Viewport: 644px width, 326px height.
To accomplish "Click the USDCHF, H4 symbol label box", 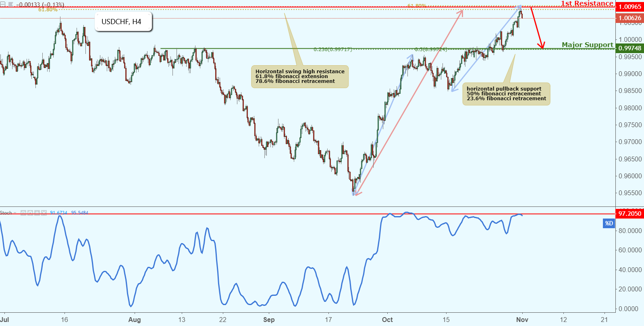I will 123,21.
